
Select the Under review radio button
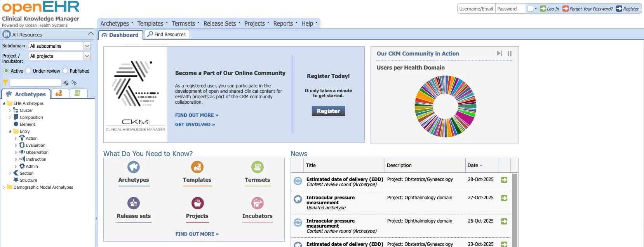28,71
